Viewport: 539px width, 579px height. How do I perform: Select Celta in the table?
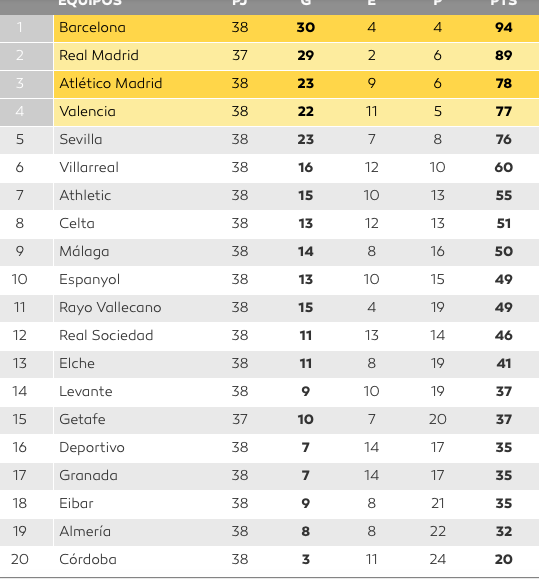[77, 223]
